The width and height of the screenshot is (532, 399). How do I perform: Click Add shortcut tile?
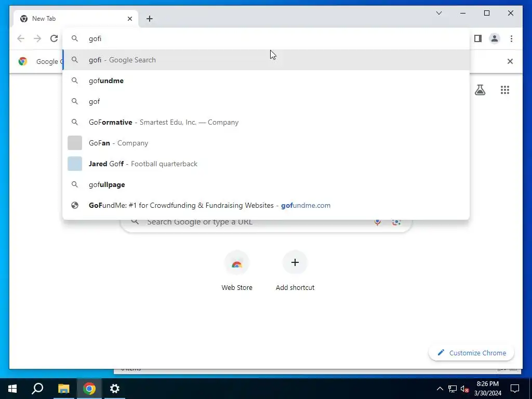click(295, 271)
